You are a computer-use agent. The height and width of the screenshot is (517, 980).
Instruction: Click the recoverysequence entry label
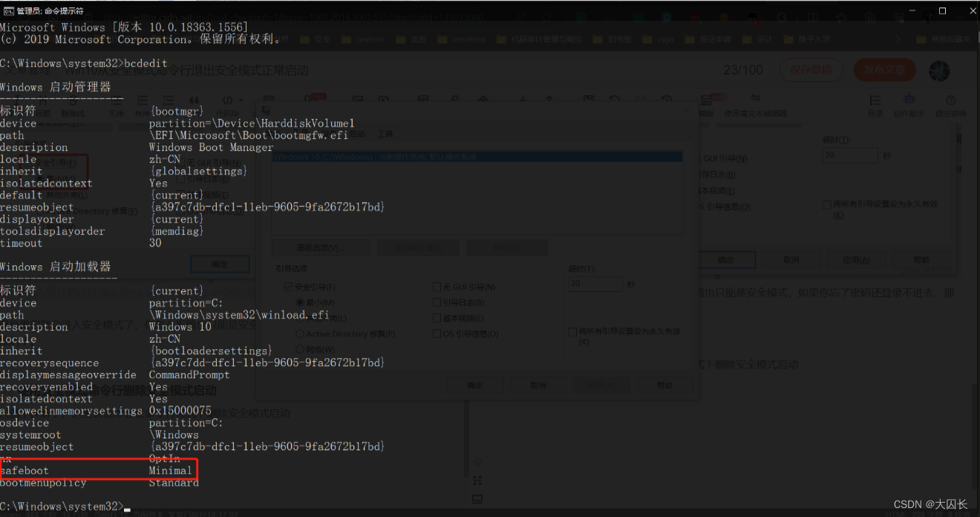pos(50,363)
